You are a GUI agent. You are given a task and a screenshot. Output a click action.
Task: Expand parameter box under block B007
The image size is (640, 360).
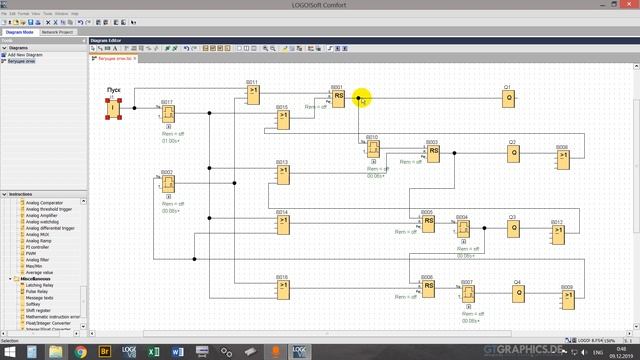469,307
